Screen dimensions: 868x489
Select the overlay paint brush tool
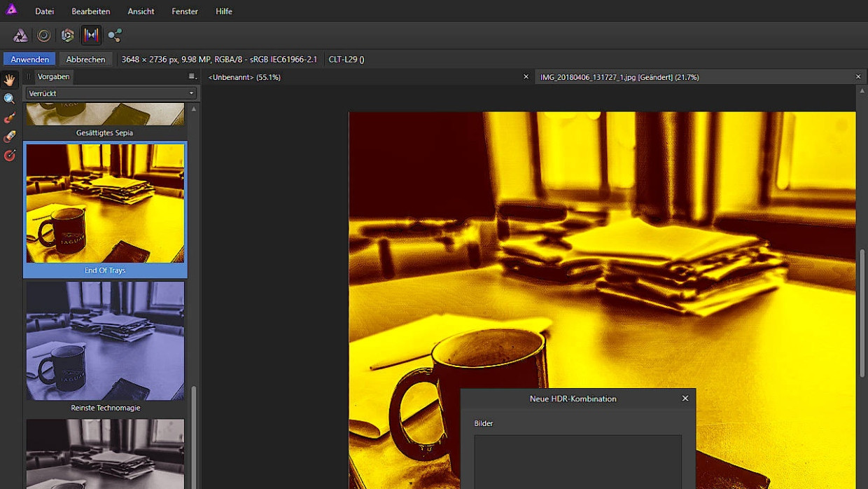[10, 118]
